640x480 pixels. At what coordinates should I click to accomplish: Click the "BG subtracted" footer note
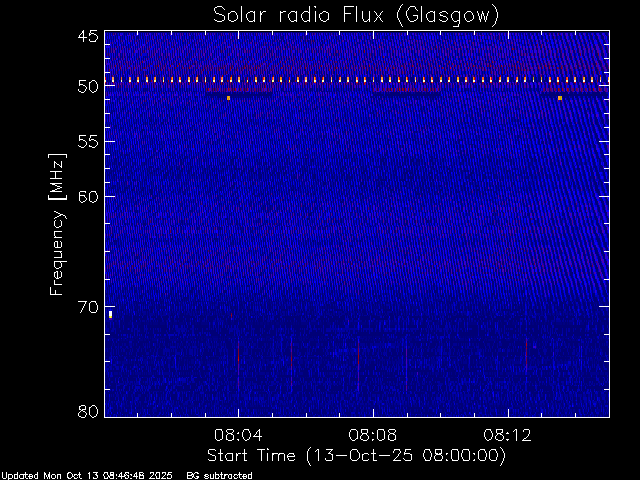[219, 476]
